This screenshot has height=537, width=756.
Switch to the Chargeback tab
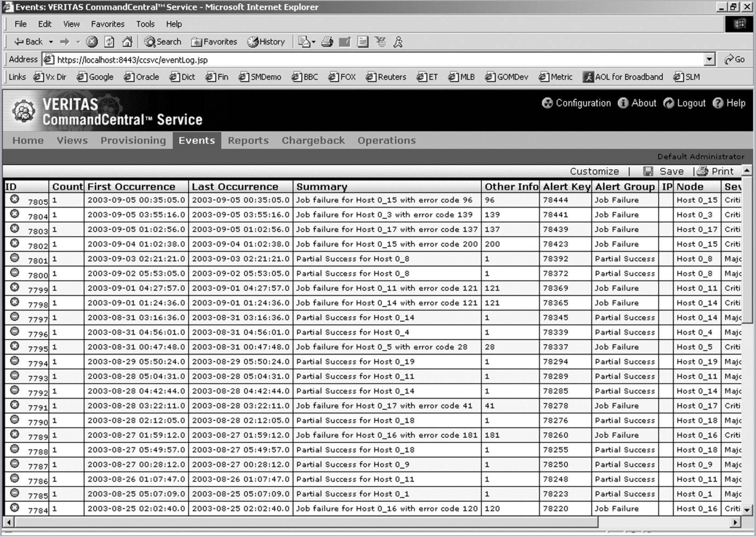click(313, 140)
